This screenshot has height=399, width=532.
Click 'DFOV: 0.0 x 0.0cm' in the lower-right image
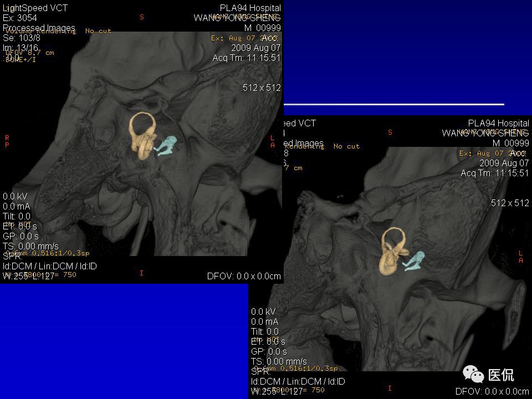[x=492, y=392]
